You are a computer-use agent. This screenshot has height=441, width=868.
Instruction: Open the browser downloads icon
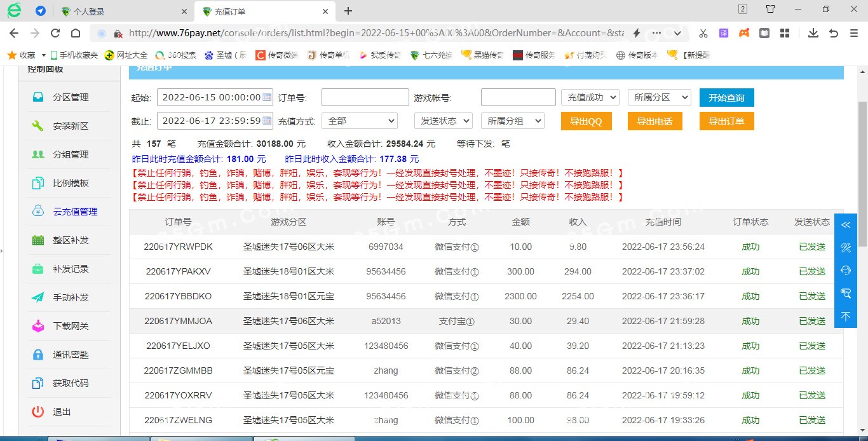coord(813,33)
